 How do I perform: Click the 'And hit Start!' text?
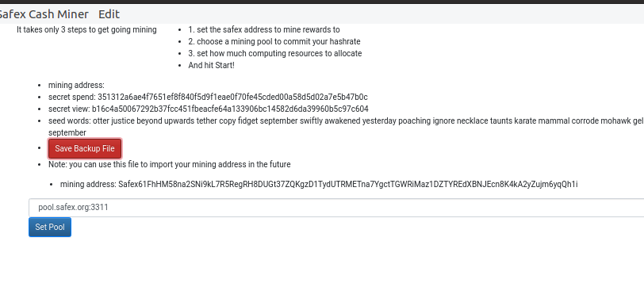tap(212, 65)
